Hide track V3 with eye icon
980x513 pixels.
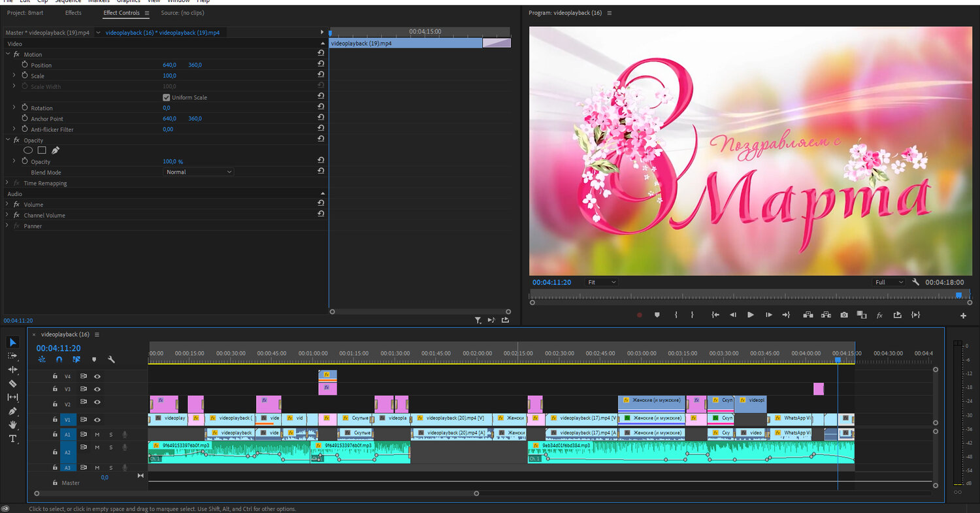pos(97,389)
